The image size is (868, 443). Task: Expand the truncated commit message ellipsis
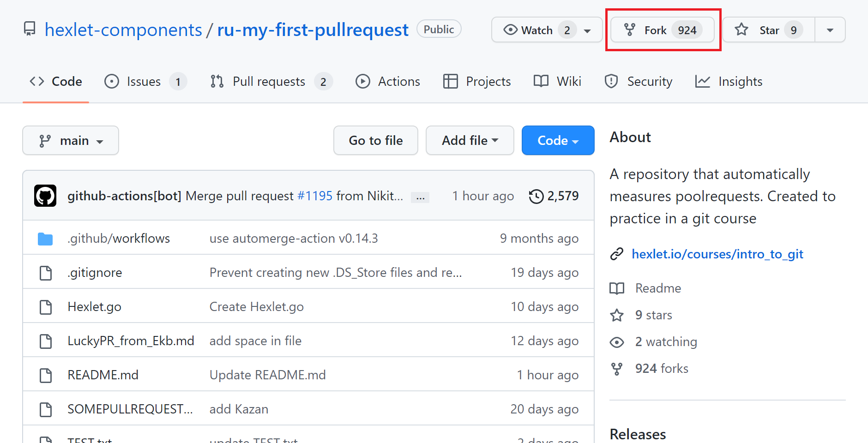point(420,197)
